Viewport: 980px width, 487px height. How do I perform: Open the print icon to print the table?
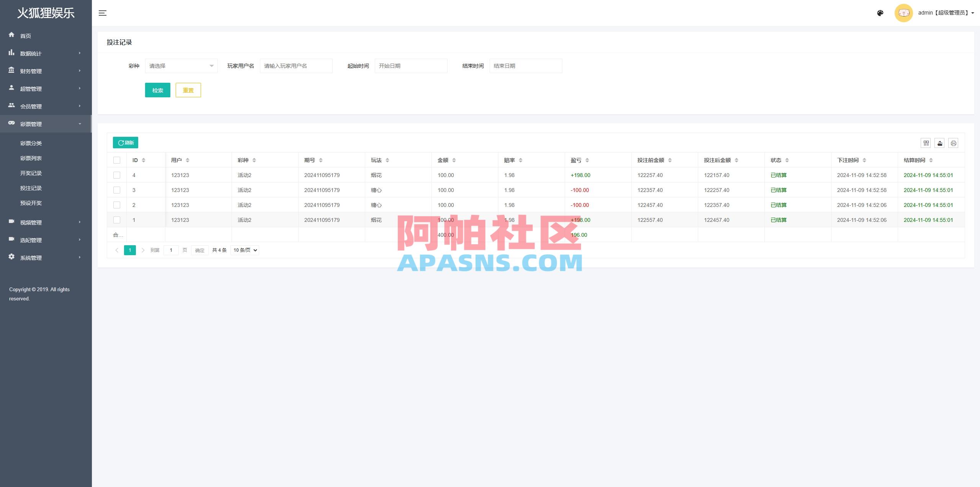point(954,143)
